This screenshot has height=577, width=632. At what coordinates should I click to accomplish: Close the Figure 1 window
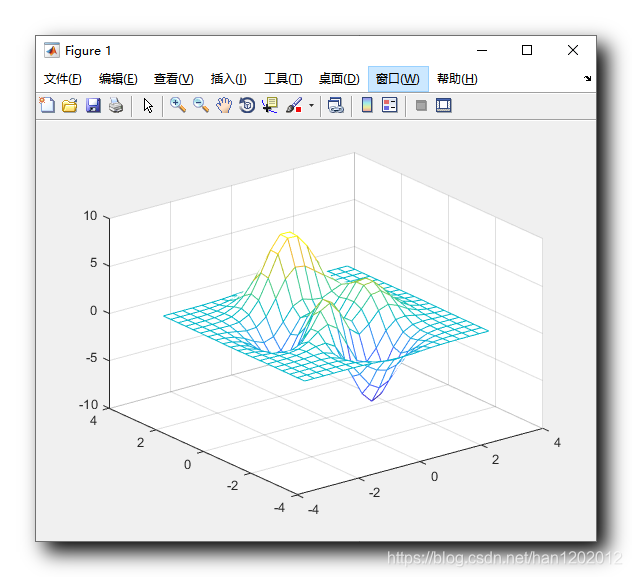click(573, 50)
